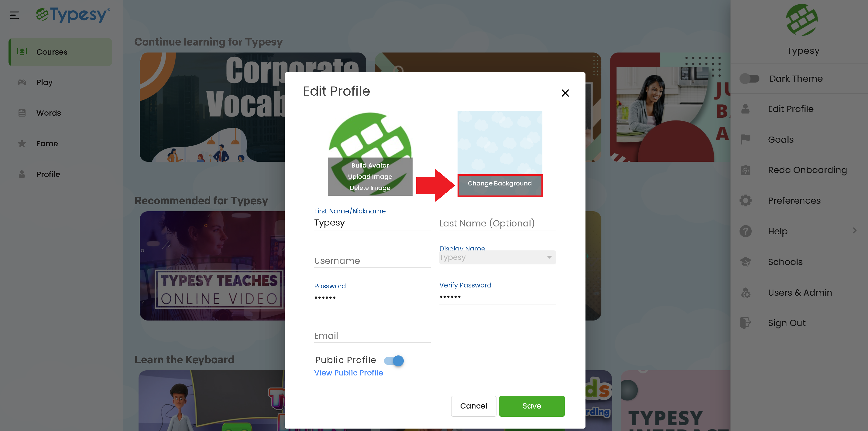Close the Edit Profile dialog
868x431 pixels.
(565, 93)
